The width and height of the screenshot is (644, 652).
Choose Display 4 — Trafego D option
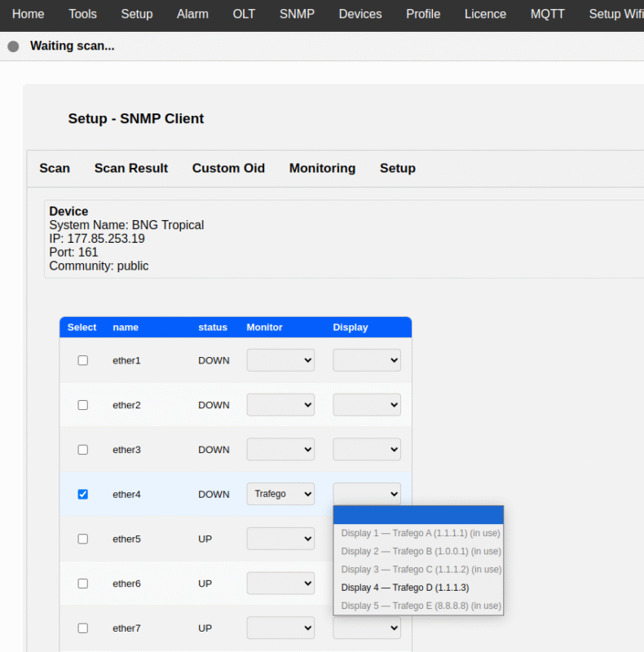click(x=404, y=588)
